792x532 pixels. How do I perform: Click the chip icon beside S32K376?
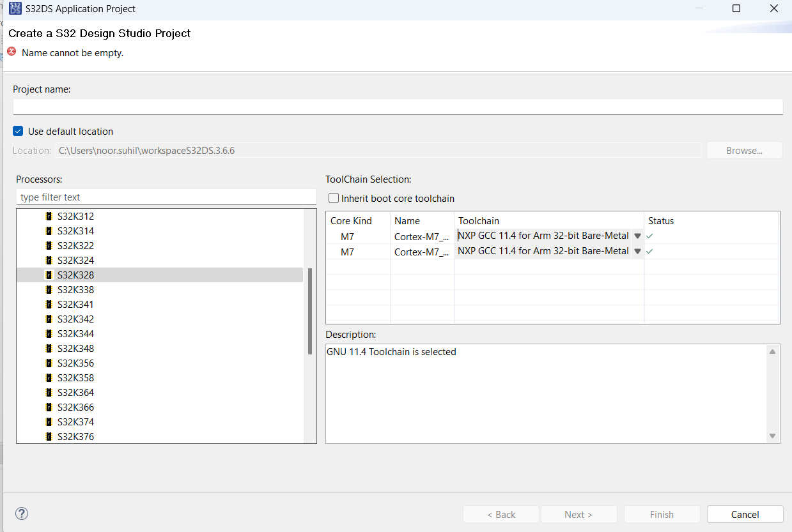coord(49,437)
